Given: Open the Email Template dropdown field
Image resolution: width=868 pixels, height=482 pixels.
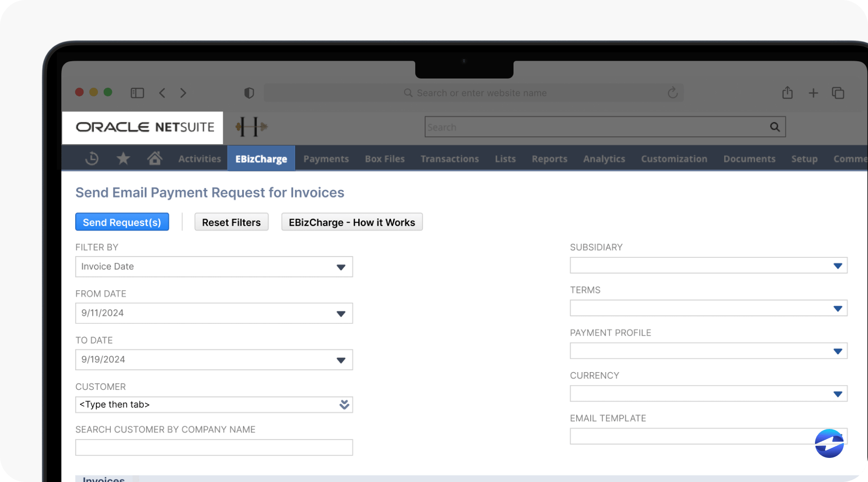Looking at the screenshot, I should point(708,436).
